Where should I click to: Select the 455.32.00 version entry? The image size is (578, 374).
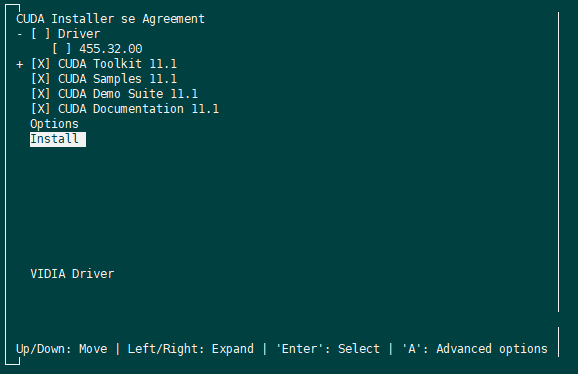(111, 49)
